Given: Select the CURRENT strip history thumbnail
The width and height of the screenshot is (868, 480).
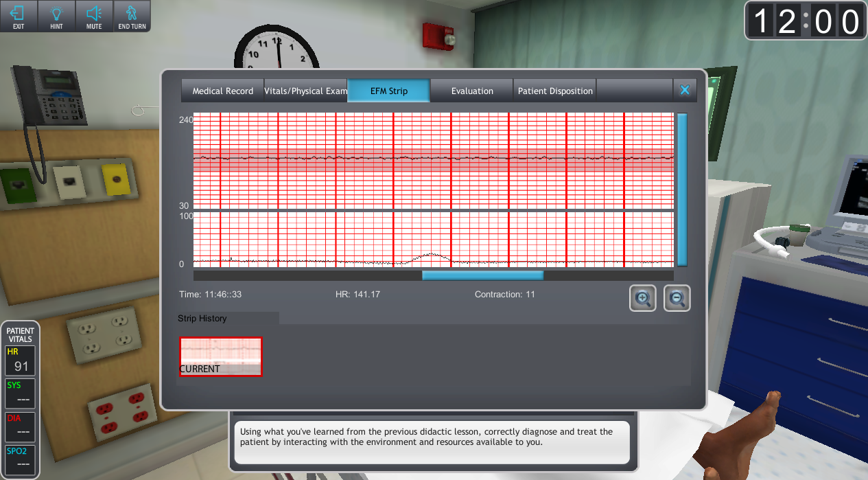Looking at the screenshot, I should click(x=220, y=356).
